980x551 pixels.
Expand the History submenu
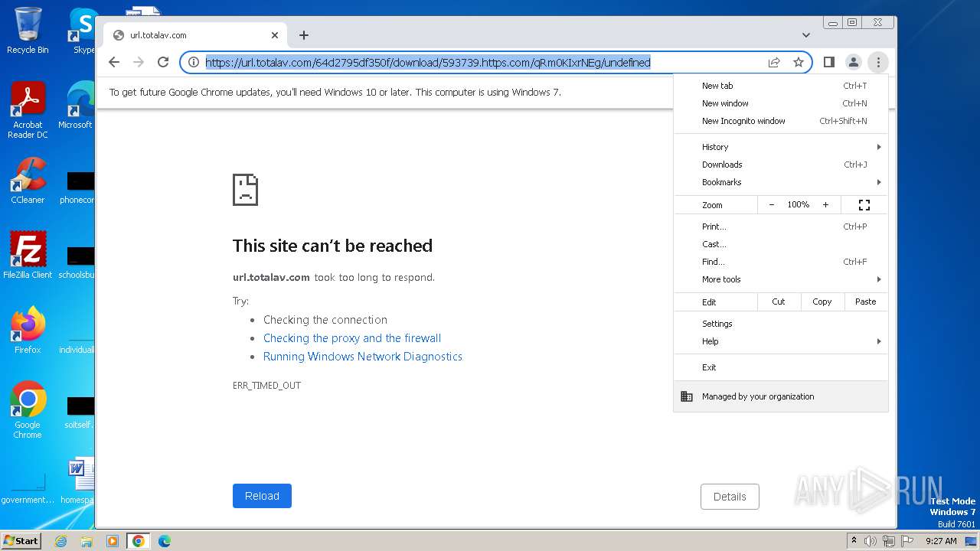coord(781,147)
